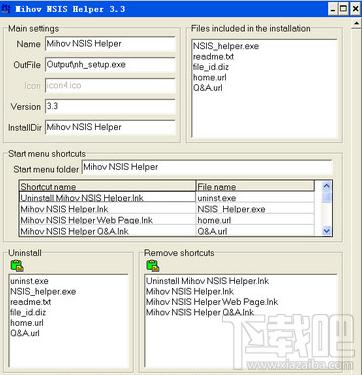Select NSIS_helper.exe in the Uninstall list
The width and height of the screenshot is (362, 375).
[43, 291]
